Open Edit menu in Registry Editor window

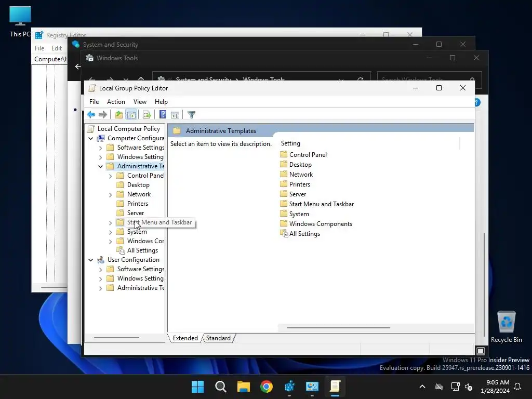click(56, 48)
